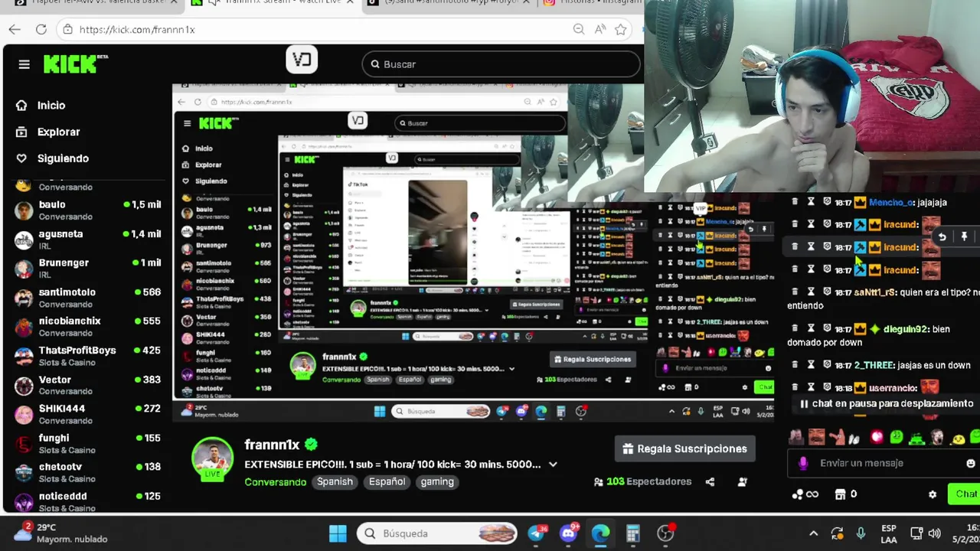
Task: Click Regala Suscripciones button
Action: [x=684, y=448]
